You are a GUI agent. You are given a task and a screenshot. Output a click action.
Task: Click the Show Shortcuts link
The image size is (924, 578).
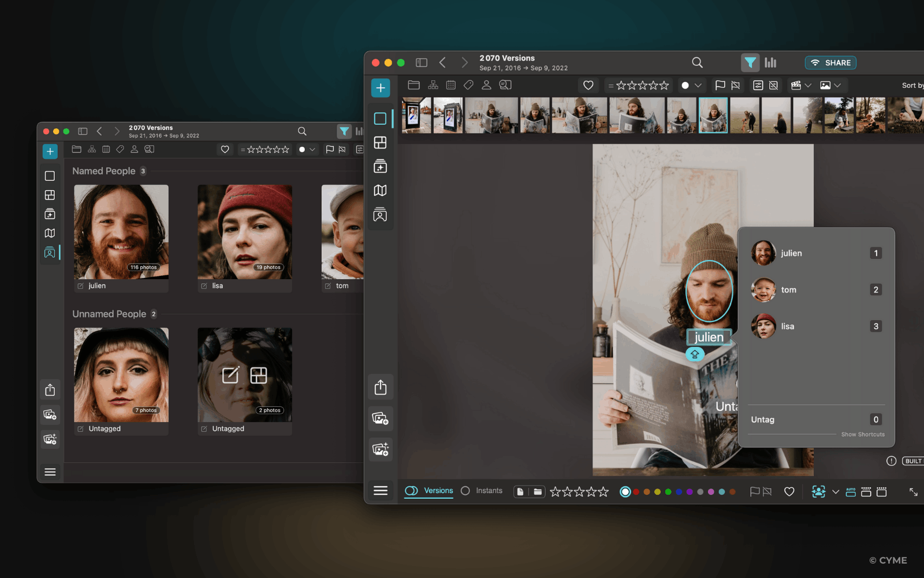click(863, 434)
